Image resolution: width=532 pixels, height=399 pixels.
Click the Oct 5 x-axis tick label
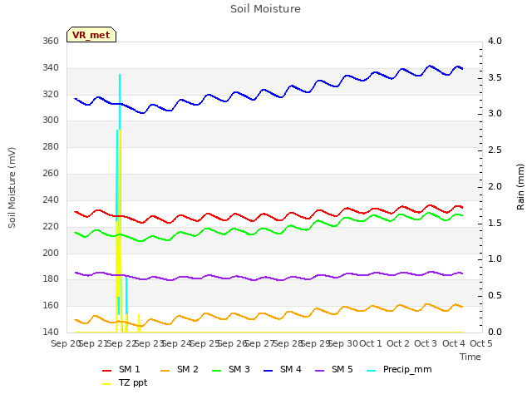point(481,343)
